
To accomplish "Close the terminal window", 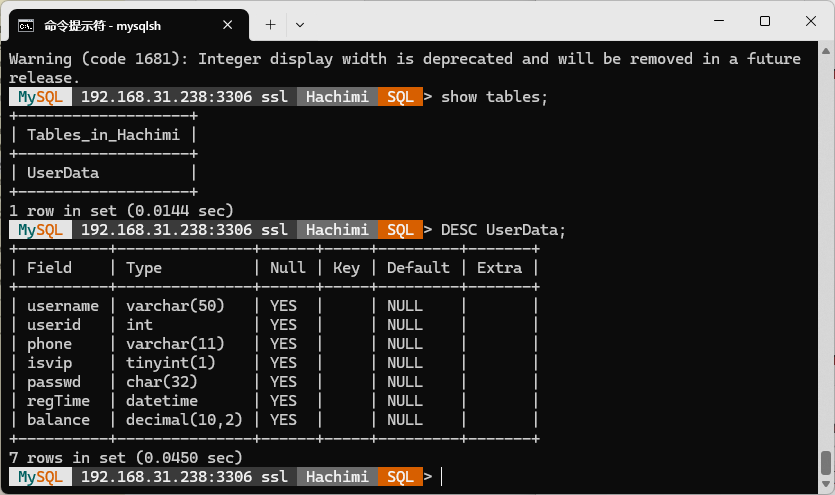I will pos(811,21).
